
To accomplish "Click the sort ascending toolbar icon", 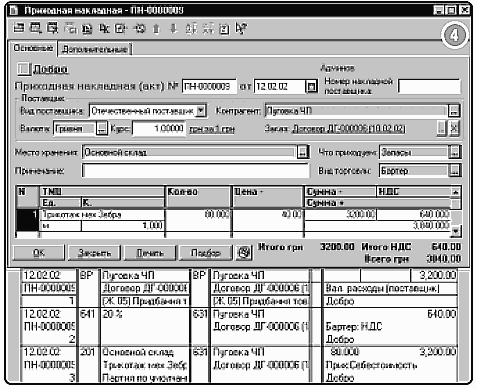I will pos(191,29).
